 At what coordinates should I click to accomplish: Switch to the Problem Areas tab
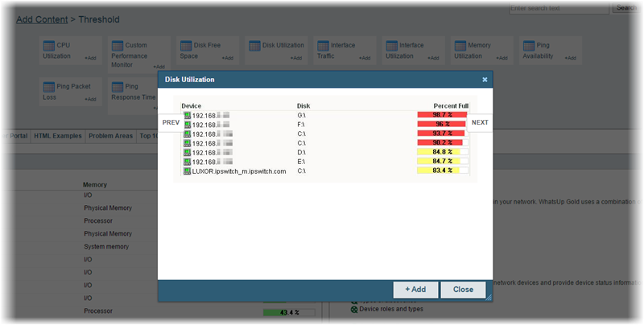point(111,136)
